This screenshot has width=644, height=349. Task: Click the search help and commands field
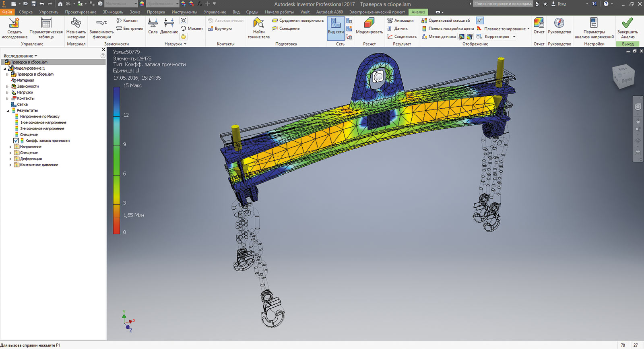click(x=503, y=4)
